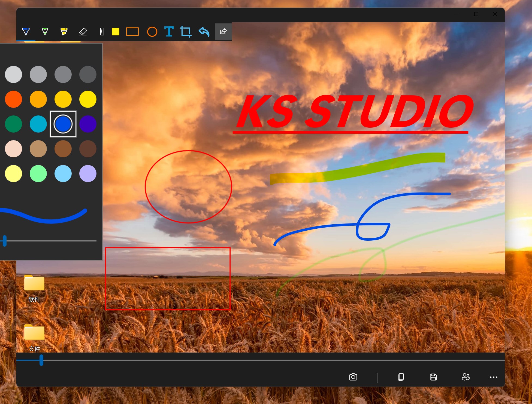Click the camera capture icon
The image size is (532, 404).
coord(353,377)
